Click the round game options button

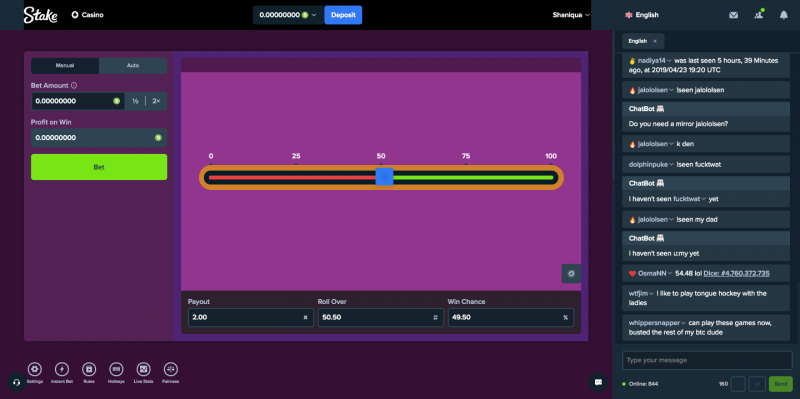(x=571, y=273)
